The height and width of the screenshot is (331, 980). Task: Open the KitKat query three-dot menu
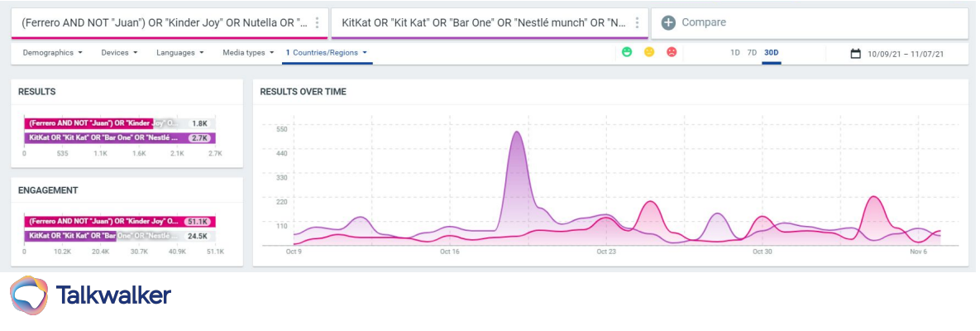click(637, 22)
